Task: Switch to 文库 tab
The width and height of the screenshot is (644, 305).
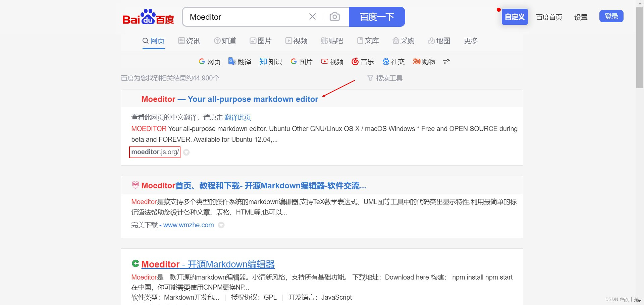Action: [x=368, y=41]
